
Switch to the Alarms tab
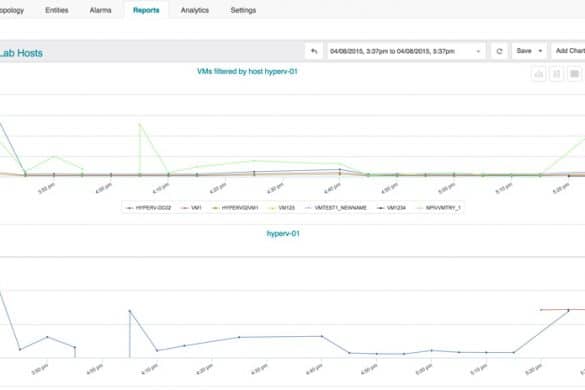[x=100, y=10]
